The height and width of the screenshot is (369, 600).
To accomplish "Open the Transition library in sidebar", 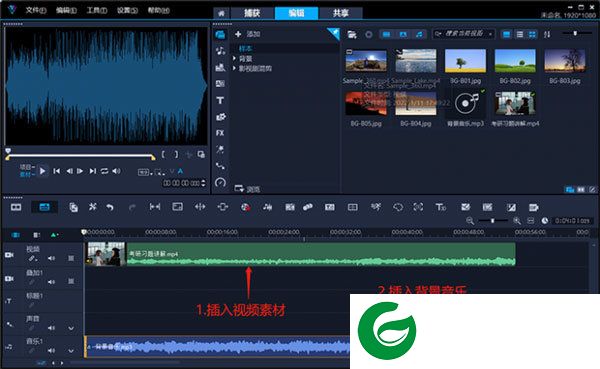I will point(220,84).
